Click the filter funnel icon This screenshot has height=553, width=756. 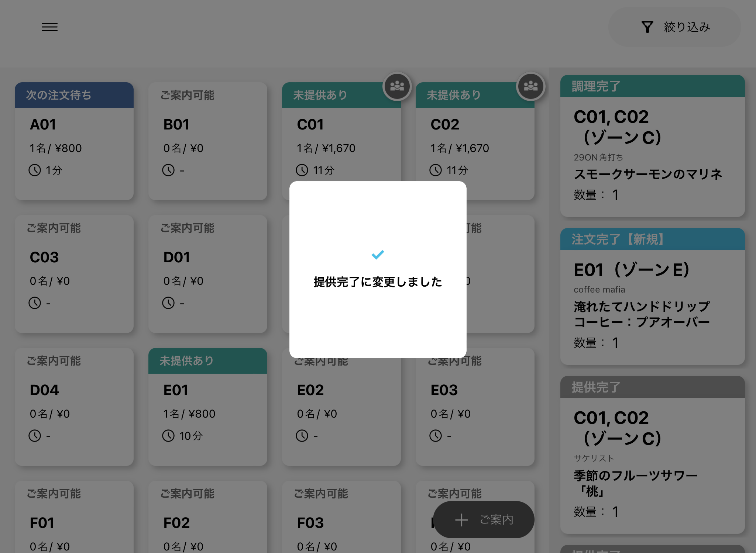647,27
